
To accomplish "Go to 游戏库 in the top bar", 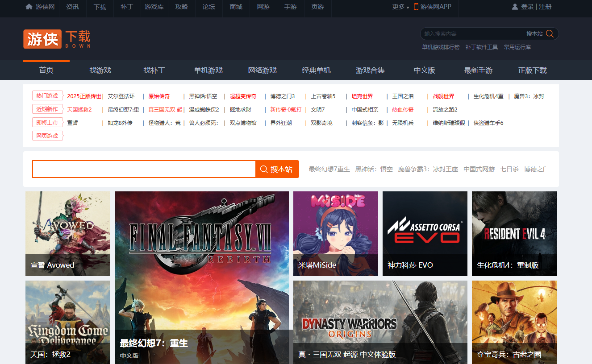I will click(x=154, y=7).
